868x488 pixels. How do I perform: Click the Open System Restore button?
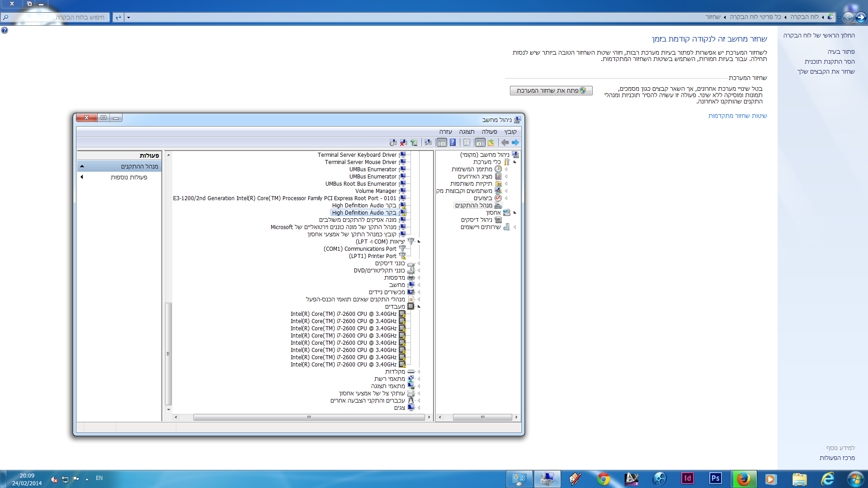coord(551,91)
